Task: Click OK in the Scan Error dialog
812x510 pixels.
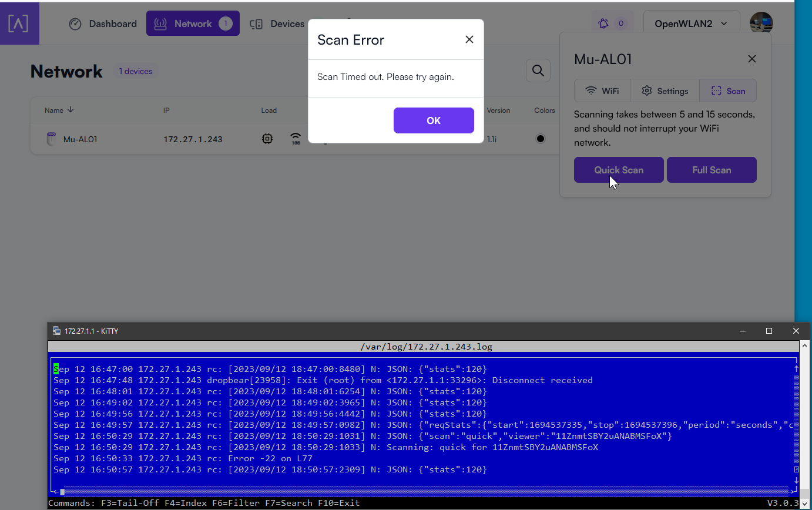Action: [x=434, y=120]
